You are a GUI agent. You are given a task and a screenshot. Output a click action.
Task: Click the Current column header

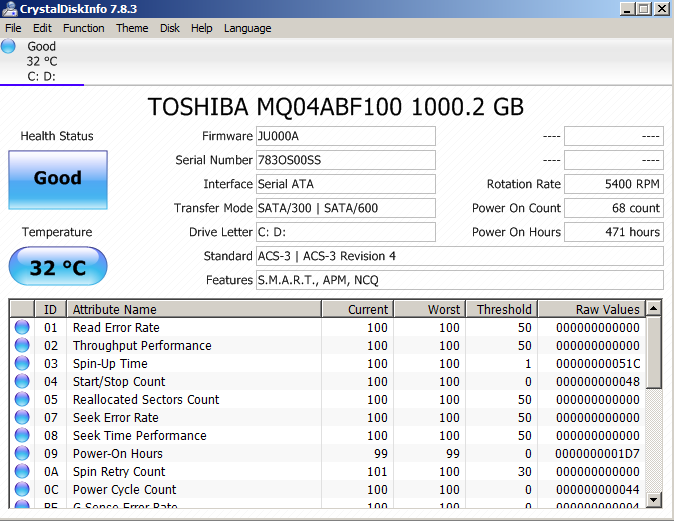[358, 310]
